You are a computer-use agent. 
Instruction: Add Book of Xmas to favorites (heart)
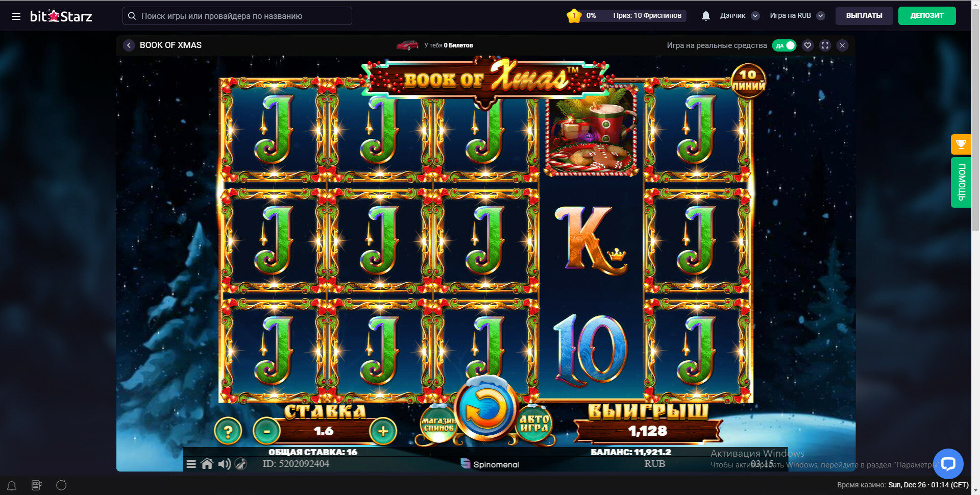pos(807,45)
